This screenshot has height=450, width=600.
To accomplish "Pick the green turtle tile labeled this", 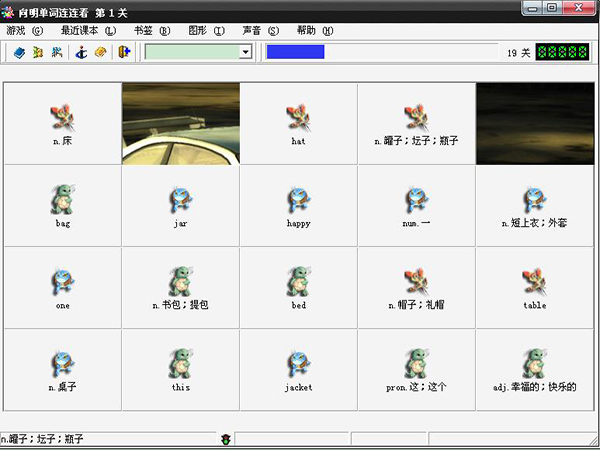I will point(181,370).
